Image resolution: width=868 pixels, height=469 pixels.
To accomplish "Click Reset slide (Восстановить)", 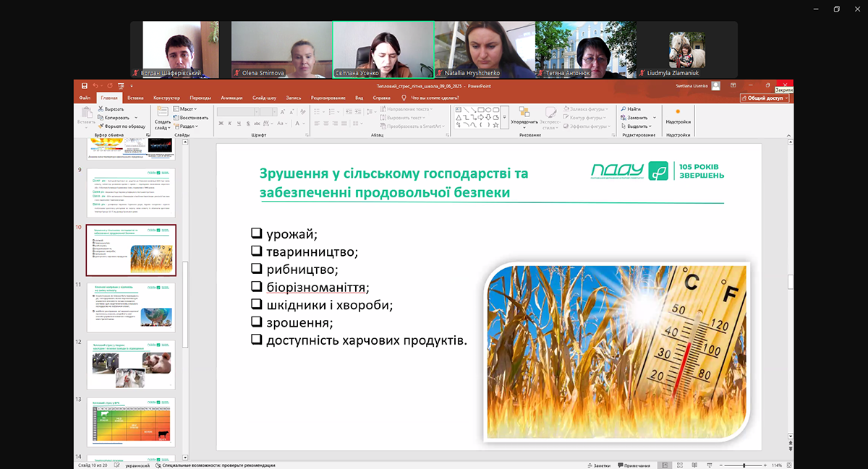I will (191, 117).
